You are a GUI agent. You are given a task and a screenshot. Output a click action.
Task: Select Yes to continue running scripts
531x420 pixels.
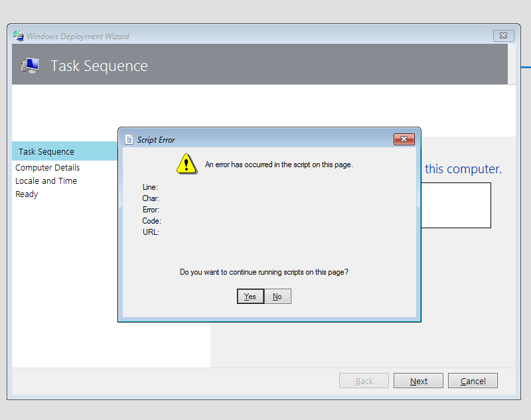(250, 297)
